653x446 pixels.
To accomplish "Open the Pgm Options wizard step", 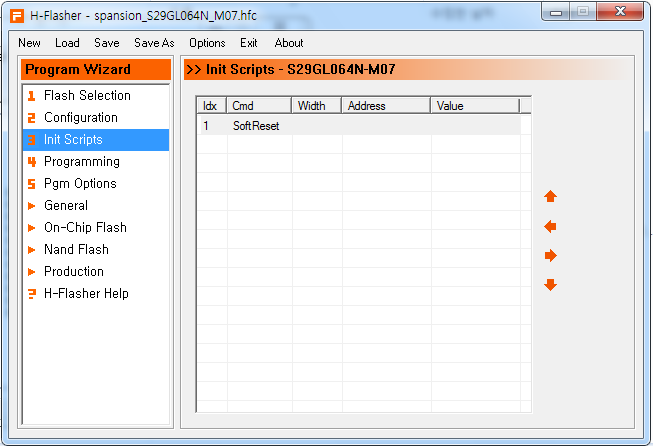I will click(96, 184).
